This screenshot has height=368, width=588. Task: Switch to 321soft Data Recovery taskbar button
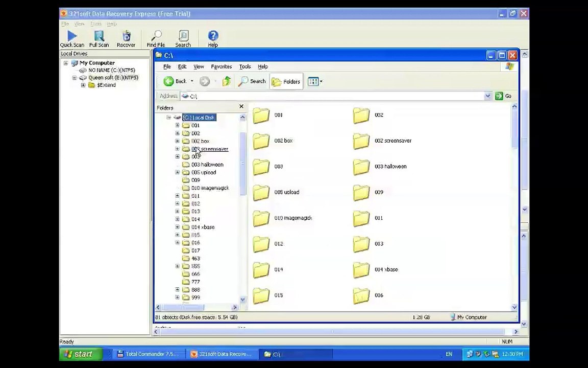(x=223, y=354)
